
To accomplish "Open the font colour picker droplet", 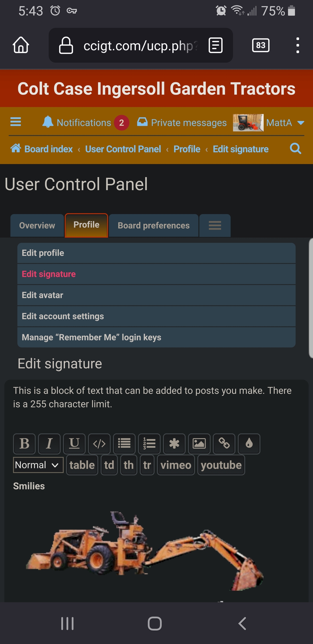I will 249,444.
